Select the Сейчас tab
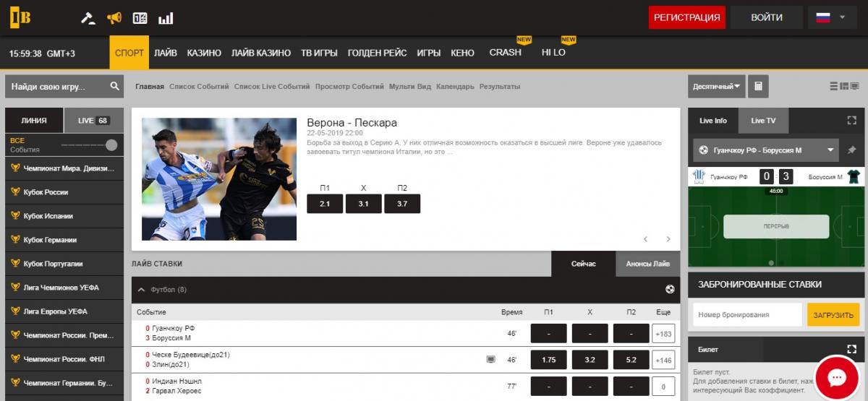 pyautogui.click(x=583, y=264)
